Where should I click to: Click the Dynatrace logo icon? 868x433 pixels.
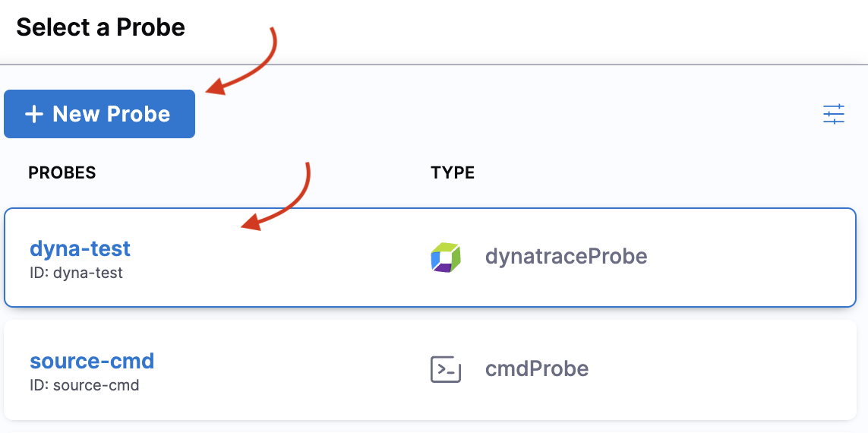click(445, 258)
